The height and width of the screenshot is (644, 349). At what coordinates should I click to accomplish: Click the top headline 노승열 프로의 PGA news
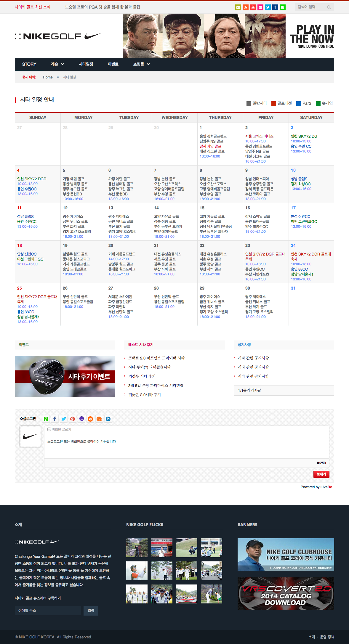coord(103,7)
